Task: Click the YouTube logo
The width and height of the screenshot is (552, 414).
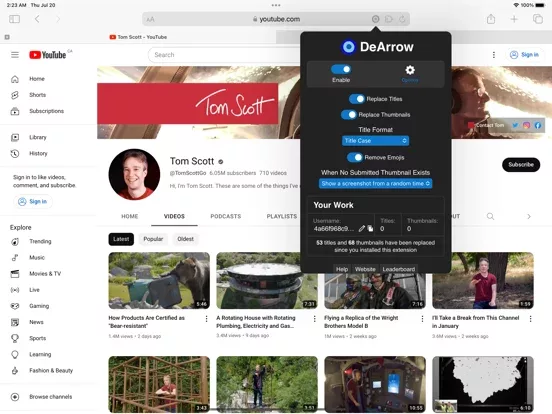Action: tap(48, 55)
